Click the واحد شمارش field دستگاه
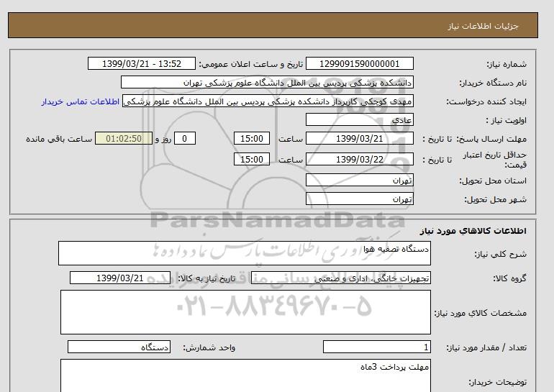 119,347
